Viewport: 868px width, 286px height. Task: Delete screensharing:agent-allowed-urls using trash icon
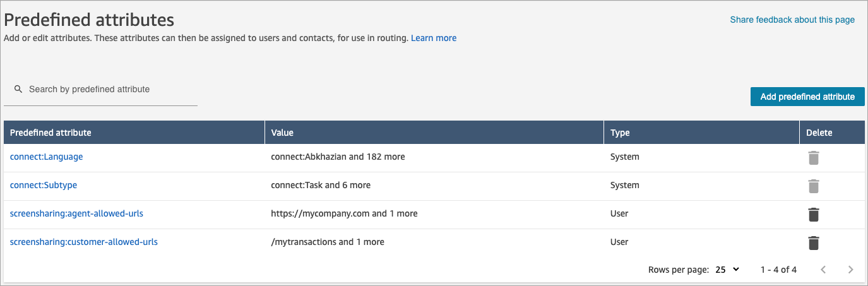(814, 214)
